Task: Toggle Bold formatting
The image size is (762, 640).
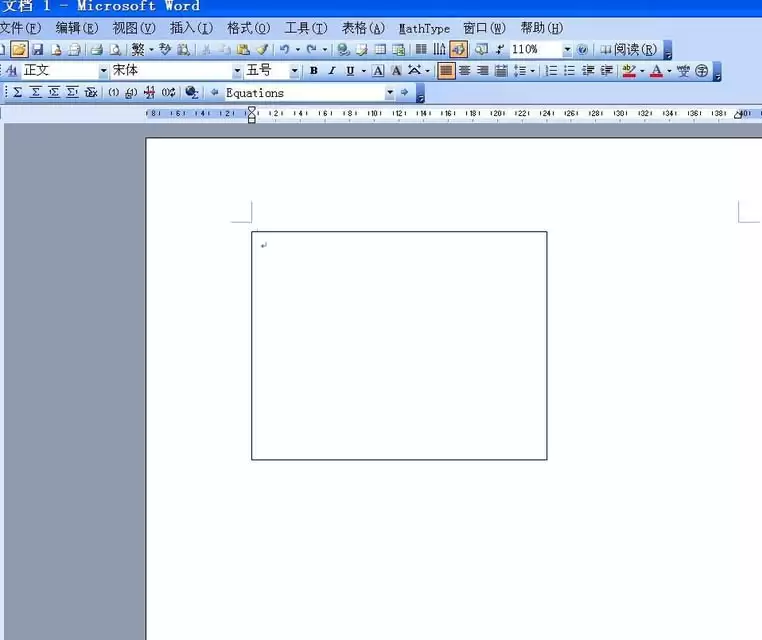Action: point(313,71)
